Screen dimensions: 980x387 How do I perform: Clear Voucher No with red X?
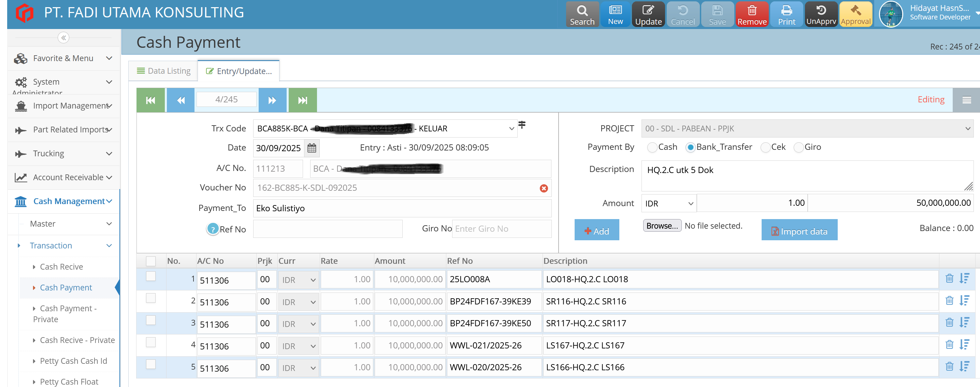[544, 188]
